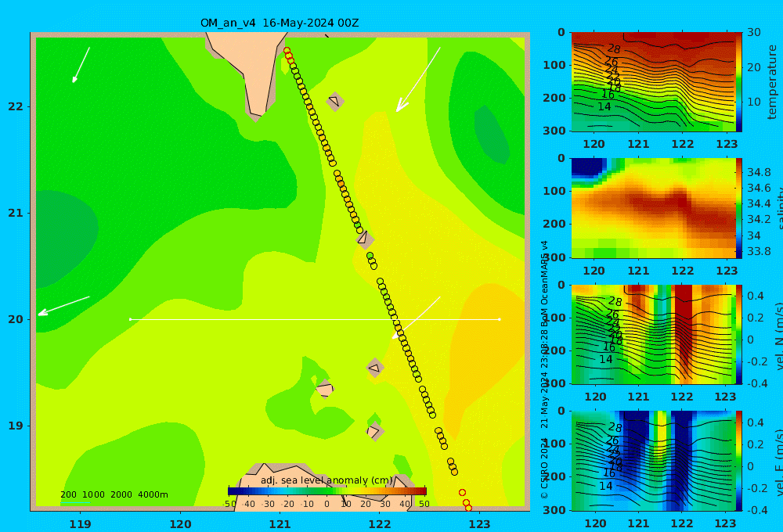783x532 pixels.
Task: Open the eastward velocity section panel
Action: pyautogui.click(x=653, y=461)
